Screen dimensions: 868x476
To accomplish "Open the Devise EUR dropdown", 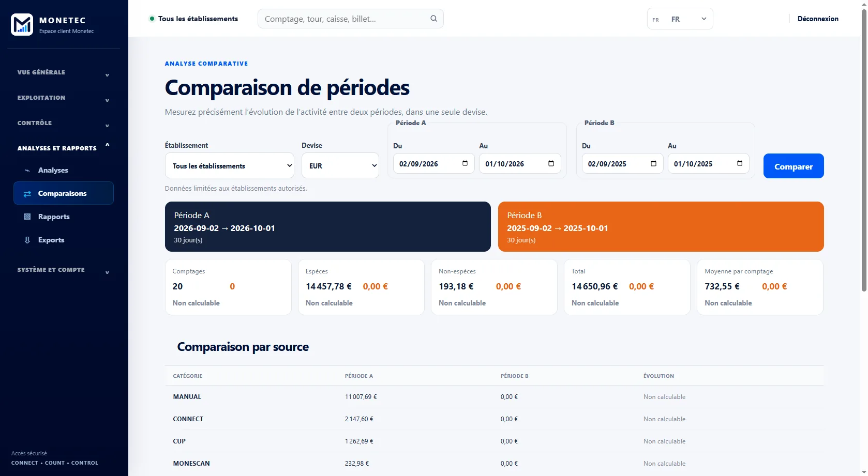I will [x=340, y=165].
